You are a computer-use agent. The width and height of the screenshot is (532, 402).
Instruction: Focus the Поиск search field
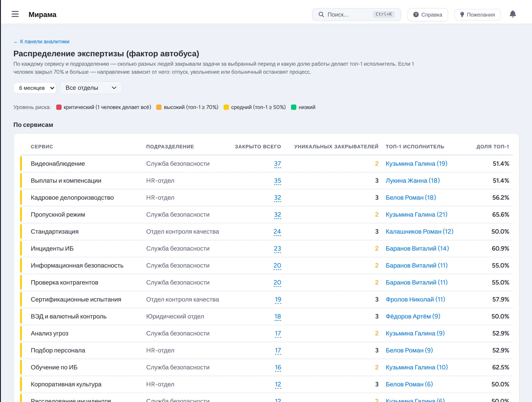pos(356,15)
